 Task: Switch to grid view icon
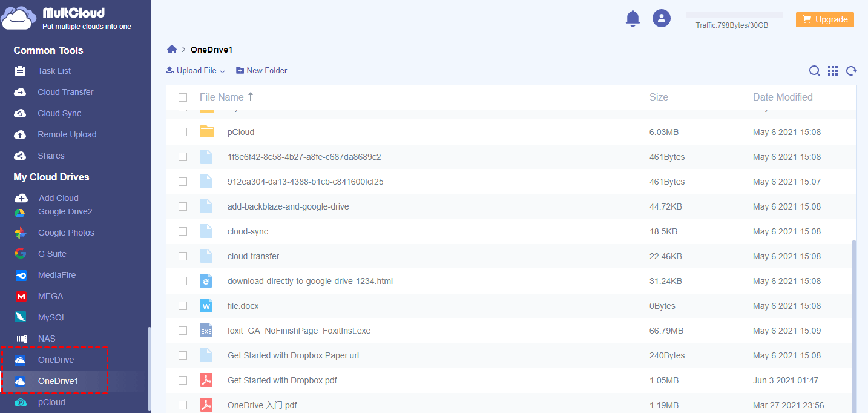833,71
